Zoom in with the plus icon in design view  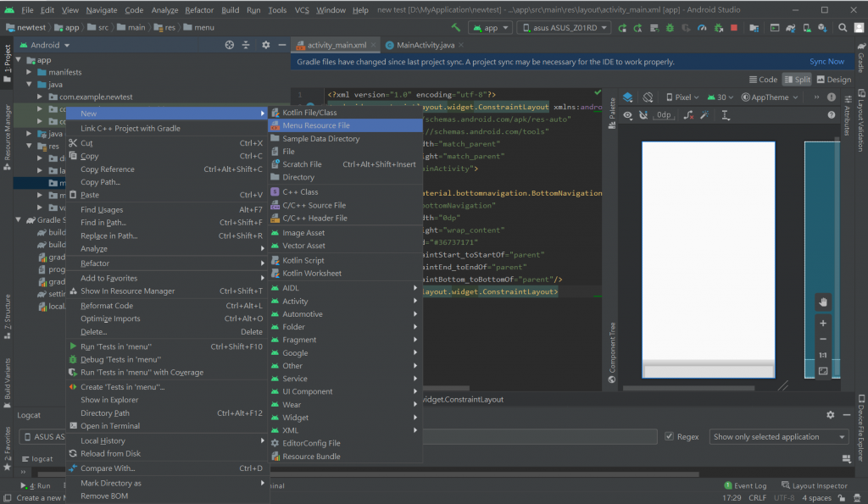pos(822,323)
